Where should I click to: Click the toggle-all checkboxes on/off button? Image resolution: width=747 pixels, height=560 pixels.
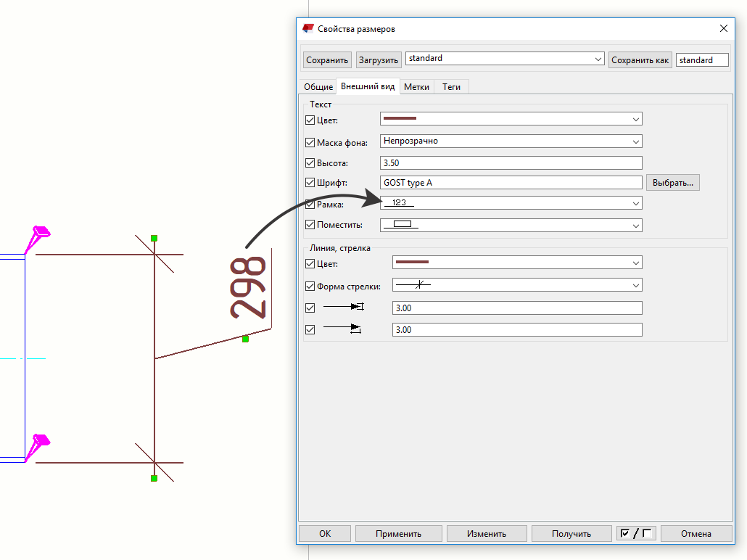[x=636, y=533]
